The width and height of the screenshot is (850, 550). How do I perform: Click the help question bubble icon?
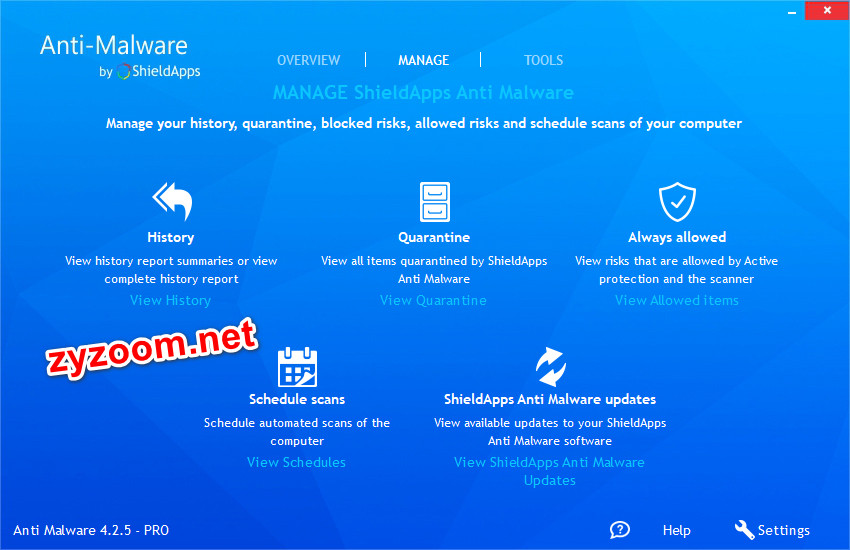[620, 530]
